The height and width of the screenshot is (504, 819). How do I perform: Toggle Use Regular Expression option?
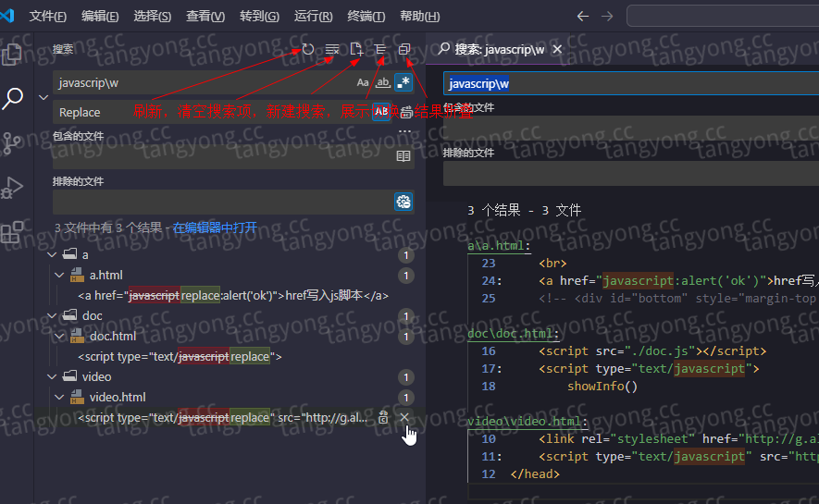tap(403, 82)
